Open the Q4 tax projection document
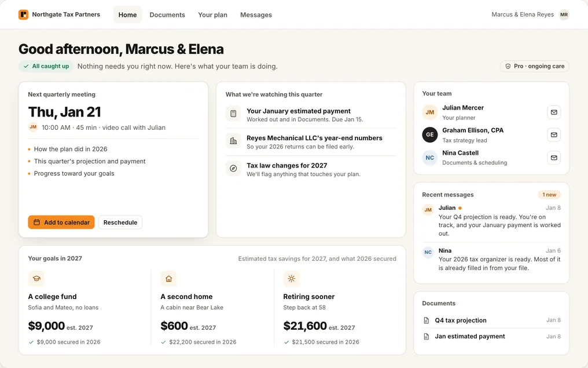The height and width of the screenshot is (368, 588). (491, 320)
